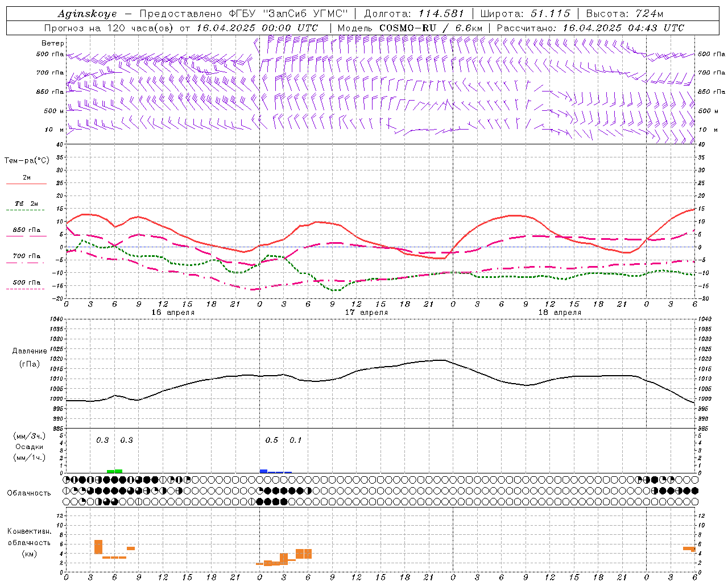Click the "Рассчитано: 16.04.2025 04:43 UTC" timestamp

coord(590,28)
